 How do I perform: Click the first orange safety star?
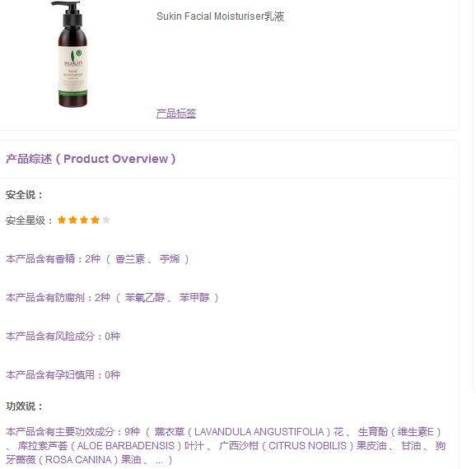click(62, 220)
